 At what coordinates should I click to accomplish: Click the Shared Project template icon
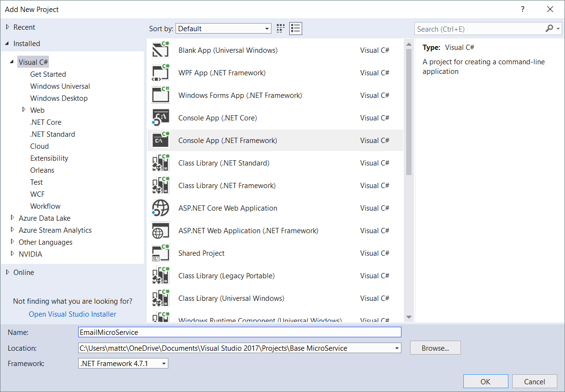pos(160,253)
